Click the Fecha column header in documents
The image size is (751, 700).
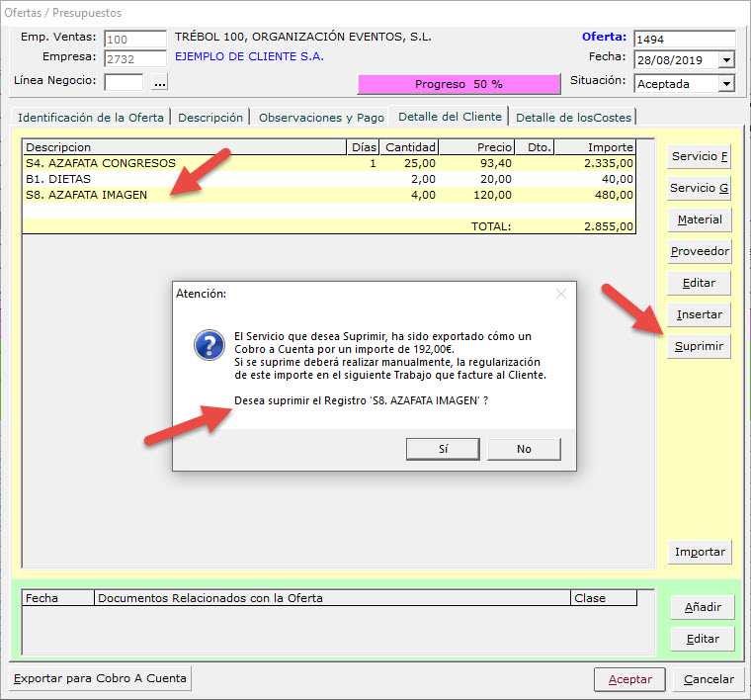58,598
